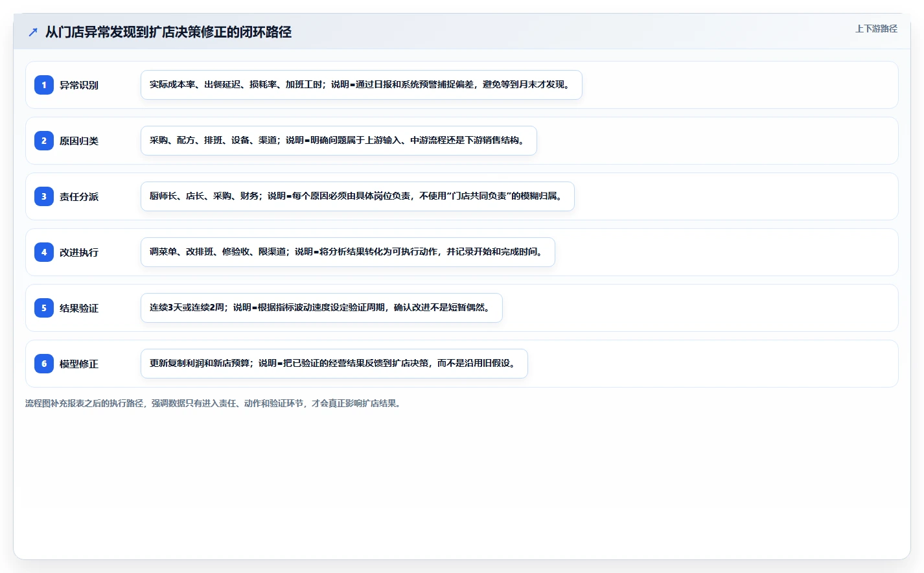
Task: Click the description box starting 调菜单、改排班
Action: click(x=348, y=252)
